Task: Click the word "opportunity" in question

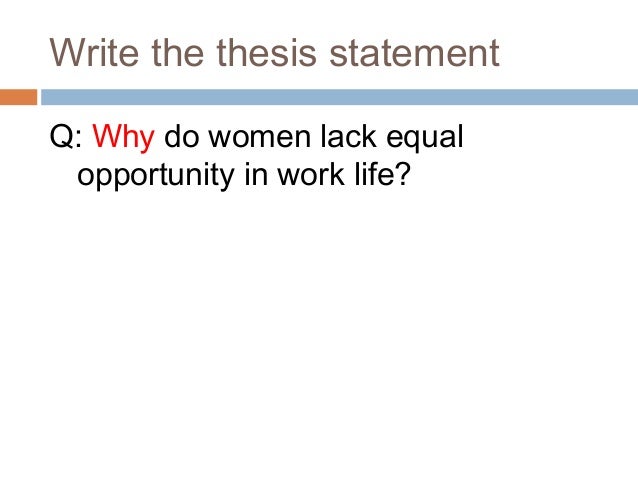Action: [156, 175]
